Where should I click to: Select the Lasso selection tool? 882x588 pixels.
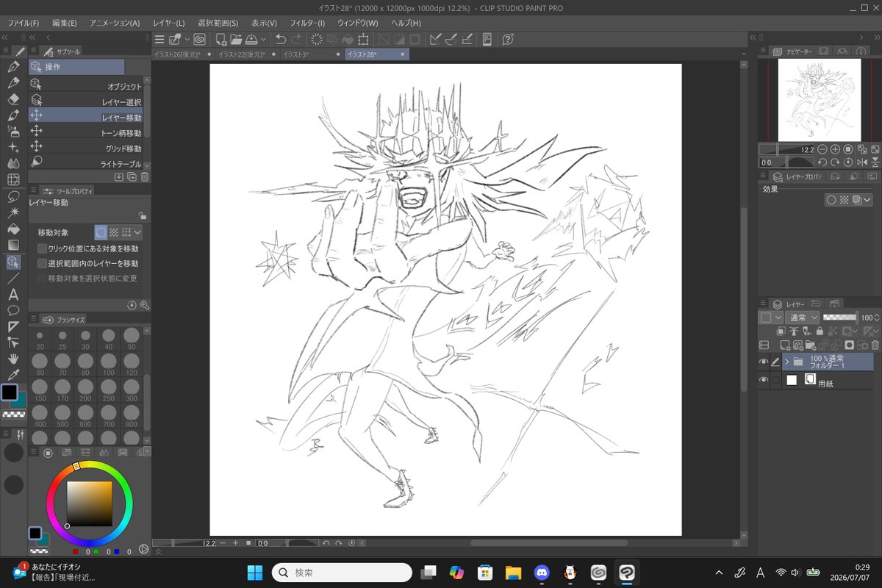(x=13, y=196)
